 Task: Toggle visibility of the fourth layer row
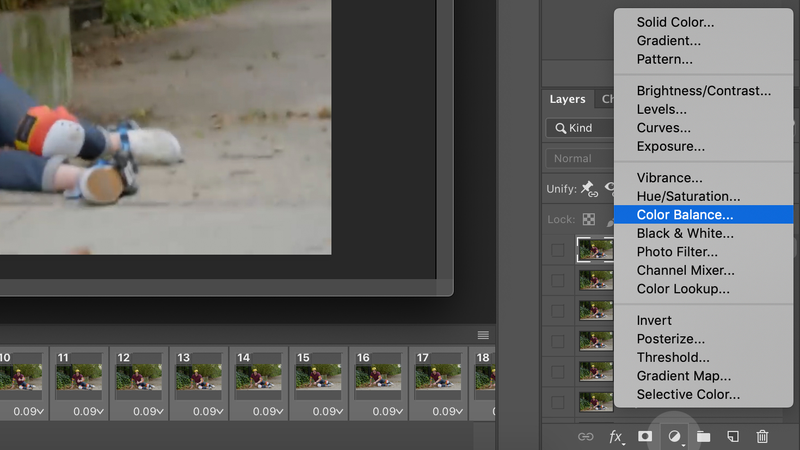[558, 341]
